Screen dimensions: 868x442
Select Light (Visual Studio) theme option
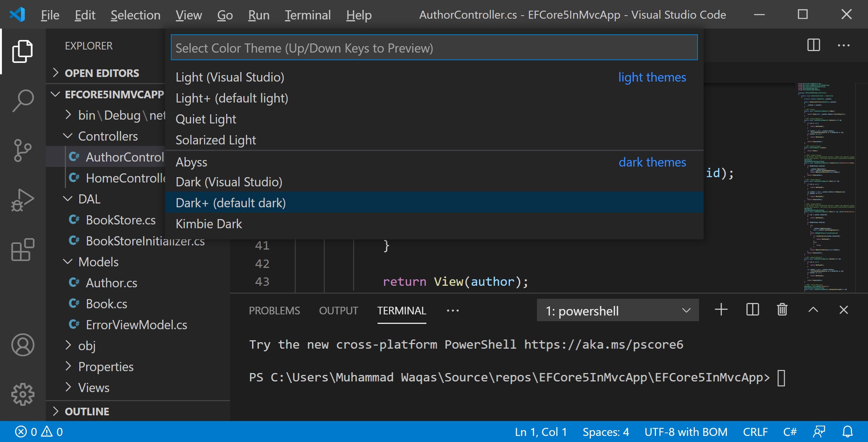click(x=230, y=77)
